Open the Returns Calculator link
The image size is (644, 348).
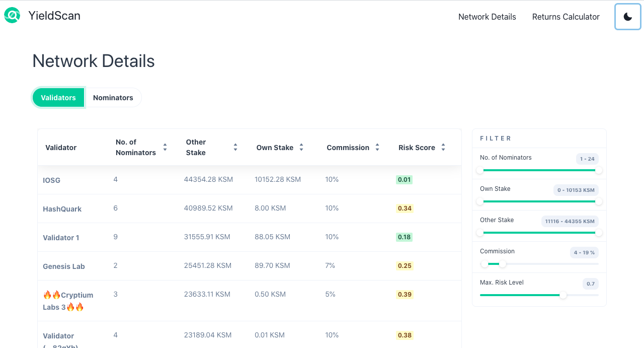pos(566,17)
